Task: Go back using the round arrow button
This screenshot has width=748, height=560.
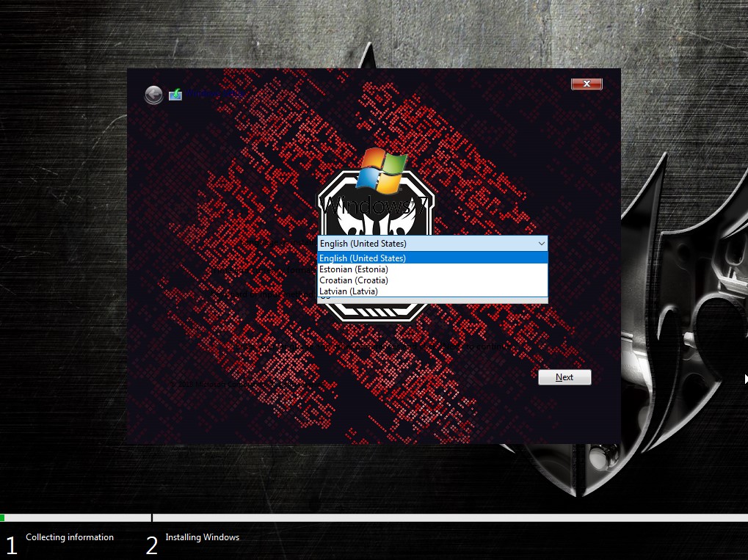Action: 153,95
